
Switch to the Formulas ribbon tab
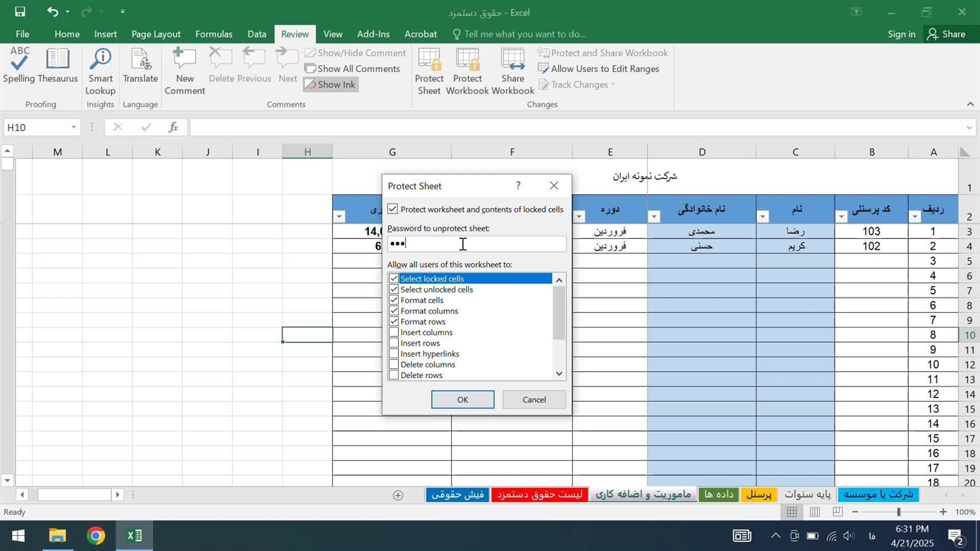click(214, 34)
